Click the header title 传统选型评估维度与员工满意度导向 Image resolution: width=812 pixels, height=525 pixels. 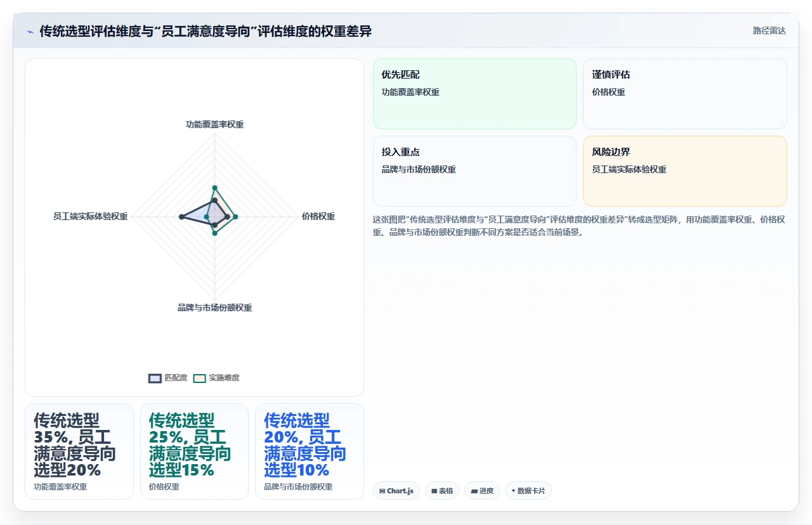206,32
